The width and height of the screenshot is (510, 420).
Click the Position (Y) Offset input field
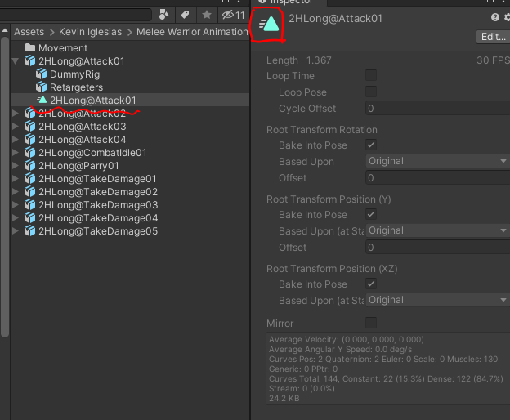click(437, 248)
